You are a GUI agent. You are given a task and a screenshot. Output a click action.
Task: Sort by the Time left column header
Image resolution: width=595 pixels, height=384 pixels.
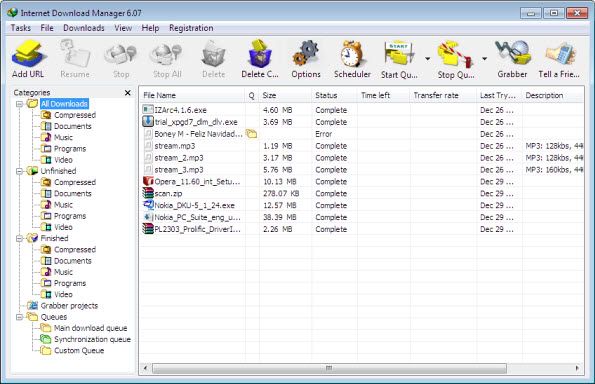click(383, 96)
